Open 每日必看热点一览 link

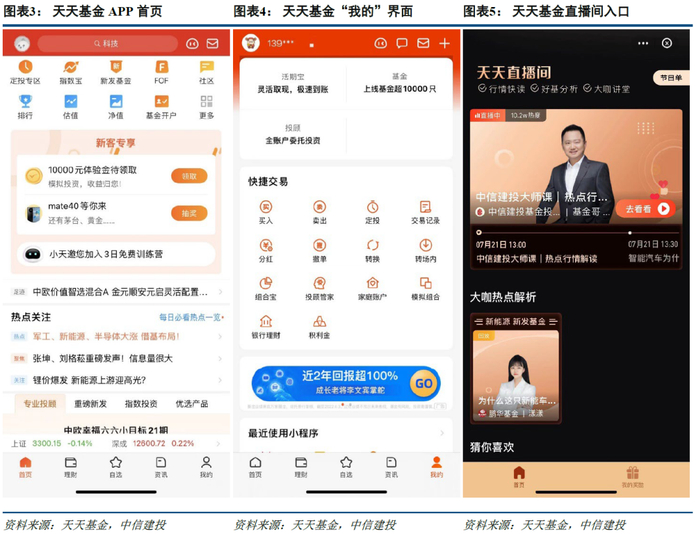(191, 317)
